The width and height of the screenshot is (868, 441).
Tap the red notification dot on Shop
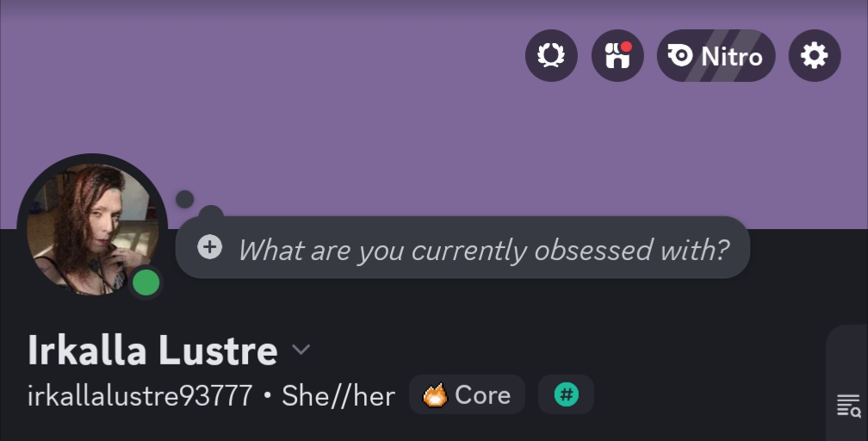(x=626, y=47)
